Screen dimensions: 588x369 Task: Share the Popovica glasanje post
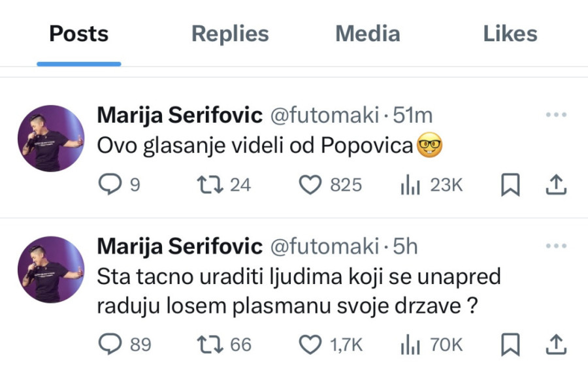pos(555,186)
